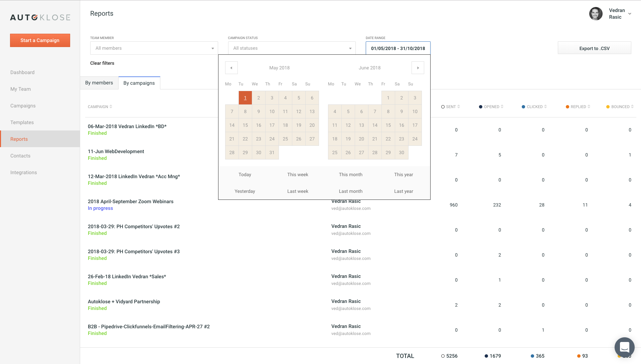Click the Autoklose logo
641x364 pixels.
pos(40,17)
